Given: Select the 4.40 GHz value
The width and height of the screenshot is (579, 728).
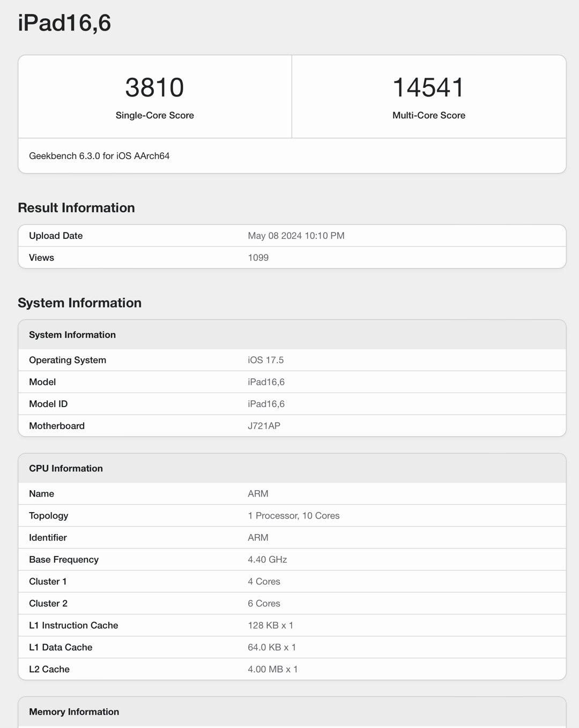Looking at the screenshot, I should (267, 560).
